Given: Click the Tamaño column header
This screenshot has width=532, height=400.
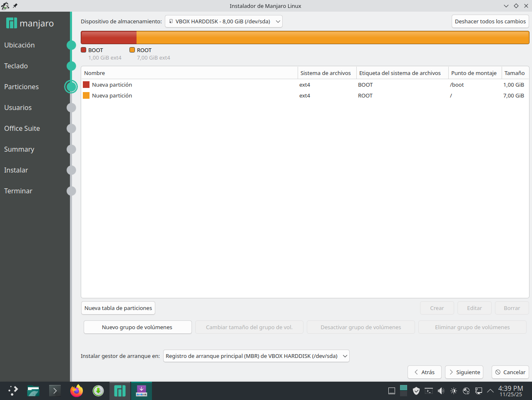Looking at the screenshot, I should coord(514,73).
